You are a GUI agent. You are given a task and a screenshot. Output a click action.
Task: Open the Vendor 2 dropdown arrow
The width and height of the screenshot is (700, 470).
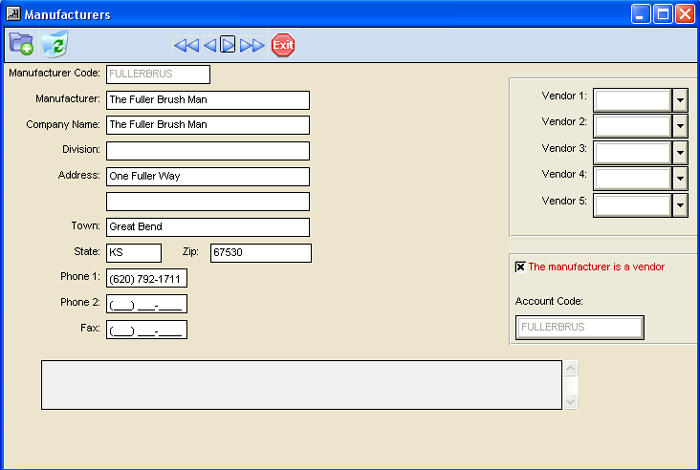[680, 126]
